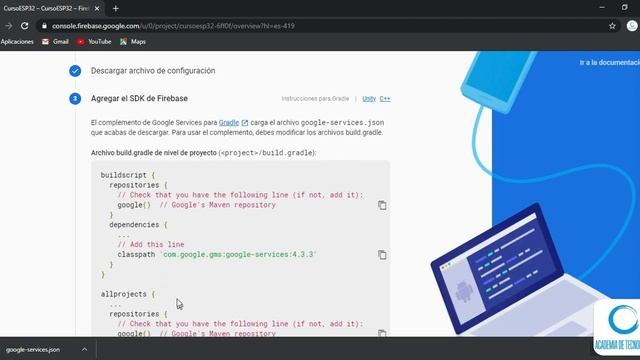Switch to 'Instrucciones para Gradle' tab

tap(315, 99)
